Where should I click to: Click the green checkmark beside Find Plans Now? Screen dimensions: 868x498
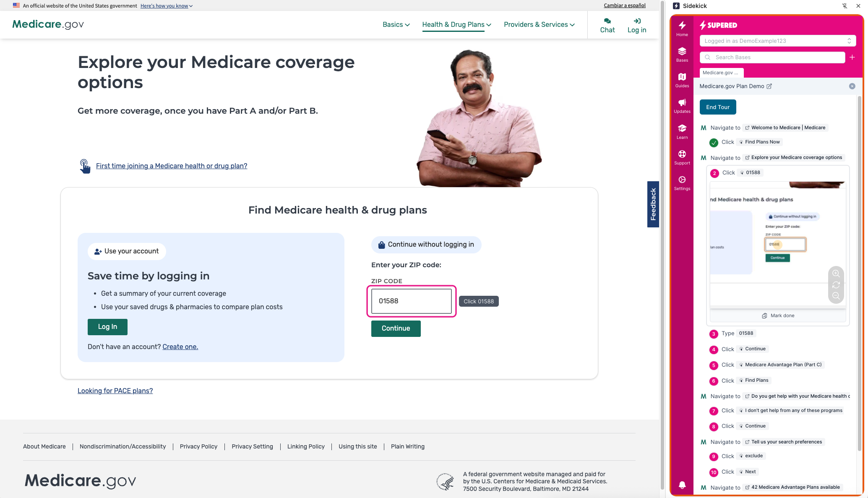click(x=714, y=143)
